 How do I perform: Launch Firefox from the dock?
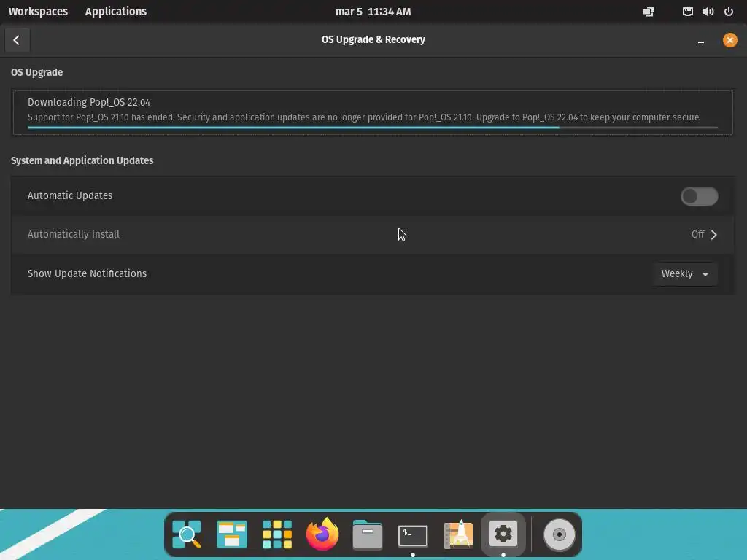pos(322,534)
